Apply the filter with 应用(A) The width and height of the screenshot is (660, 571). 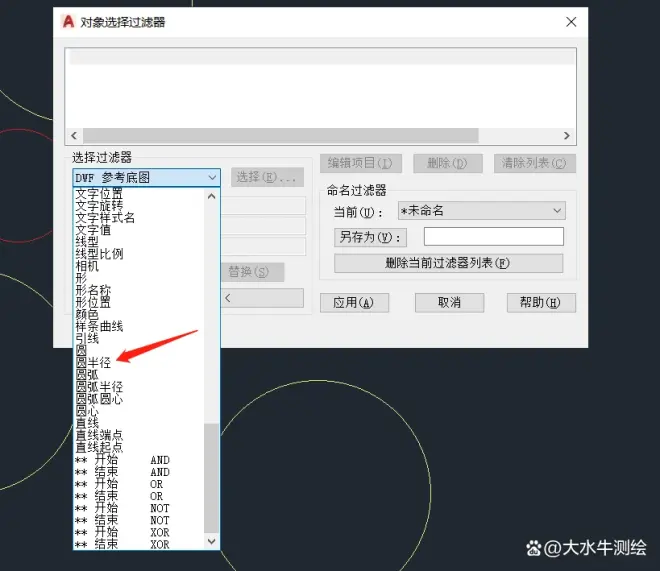pyautogui.click(x=354, y=303)
